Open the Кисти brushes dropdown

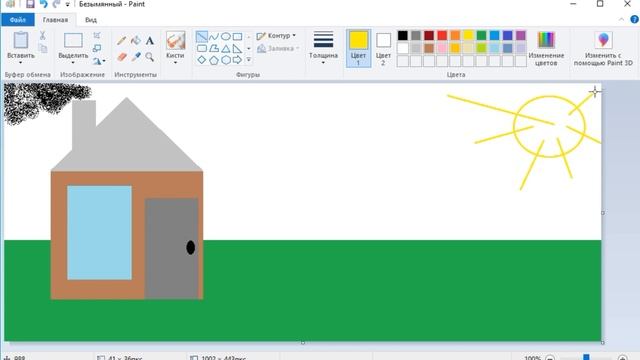[x=175, y=63]
